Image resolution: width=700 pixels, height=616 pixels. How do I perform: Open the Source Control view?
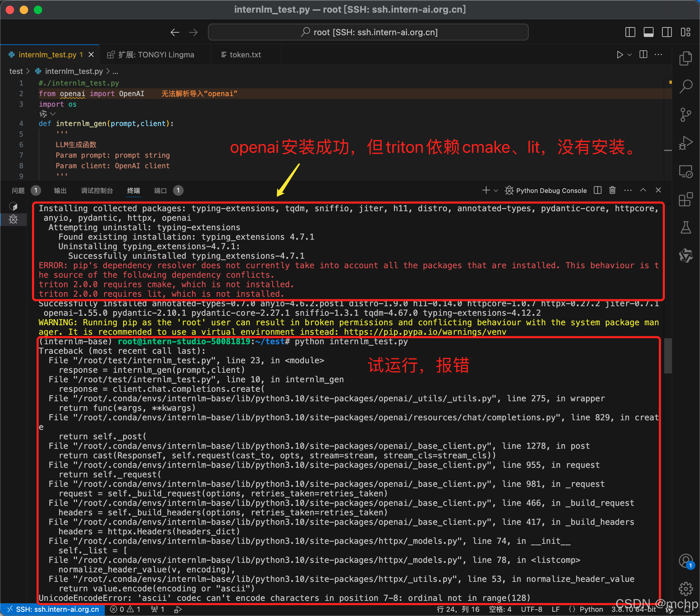[x=686, y=115]
